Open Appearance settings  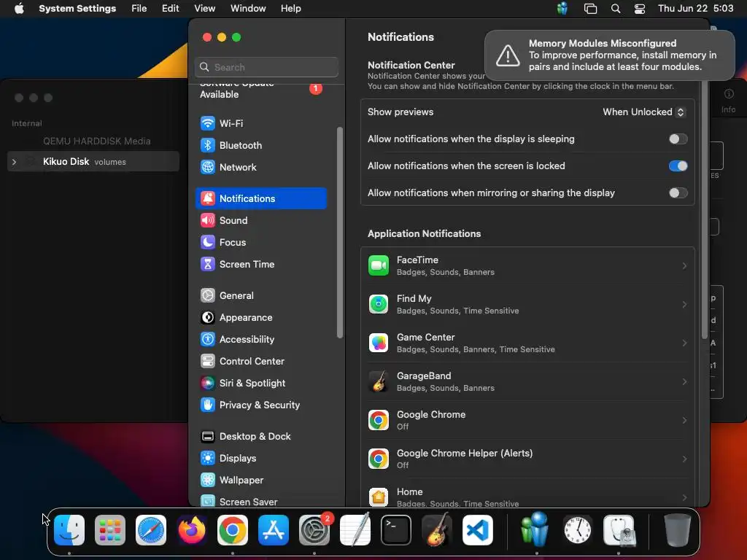click(260, 318)
